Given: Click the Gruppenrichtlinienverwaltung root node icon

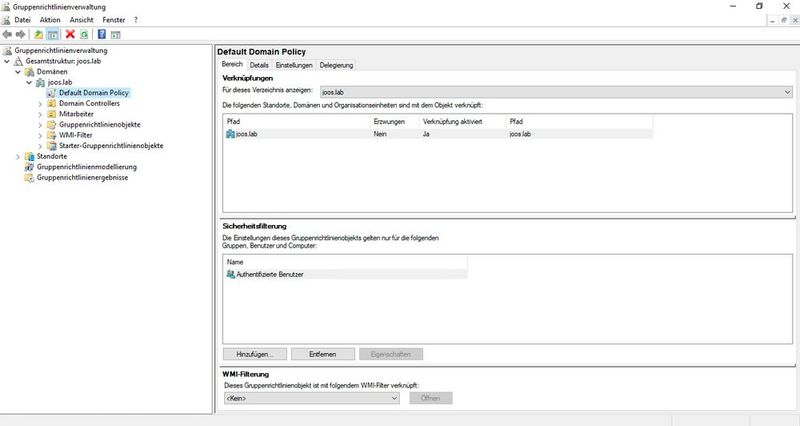Looking at the screenshot, I should (x=7, y=51).
